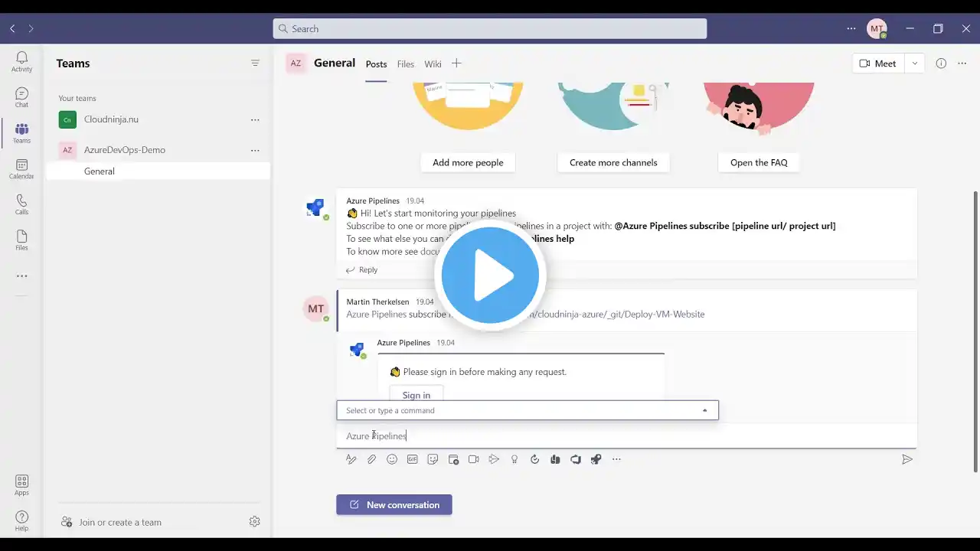This screenshot has width=980, height=551.
Task: Attach a file with the paperclip icon
Action: [371, 459]
